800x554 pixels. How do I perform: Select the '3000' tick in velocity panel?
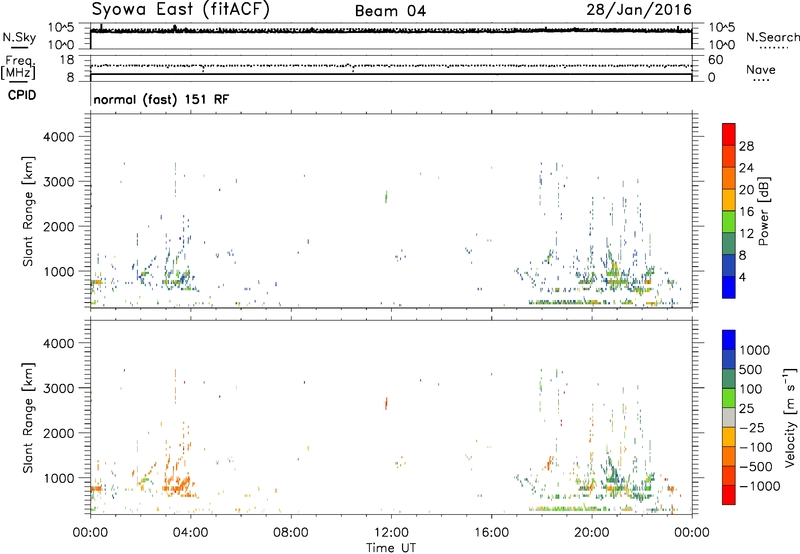(x=58, y=388)
